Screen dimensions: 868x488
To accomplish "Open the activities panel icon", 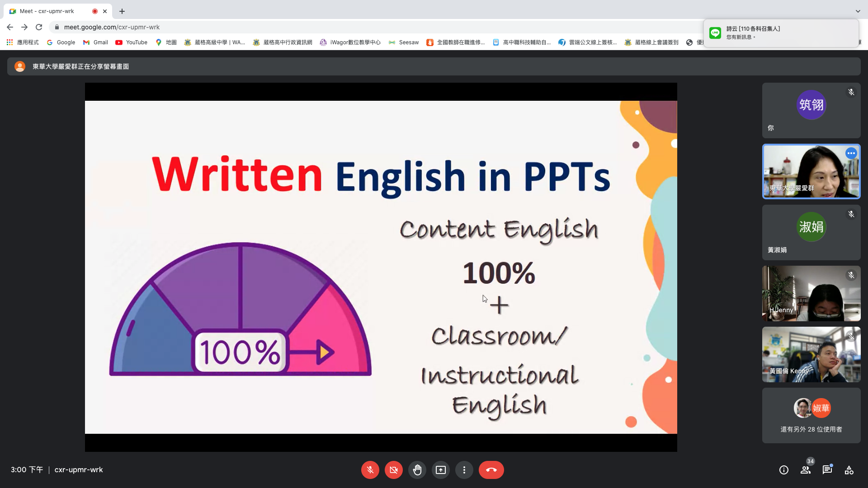I will (x=849, y=470).
